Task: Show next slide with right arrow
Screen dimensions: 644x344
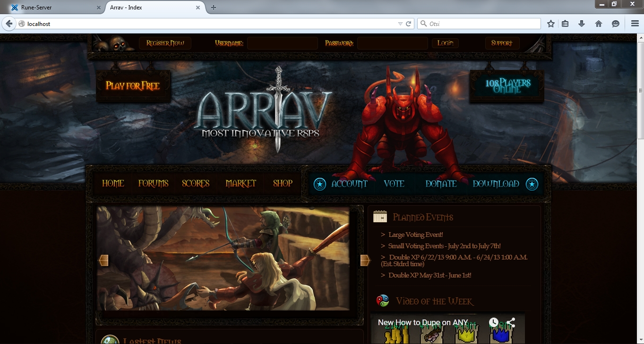Action: click(x=365, y=260)
